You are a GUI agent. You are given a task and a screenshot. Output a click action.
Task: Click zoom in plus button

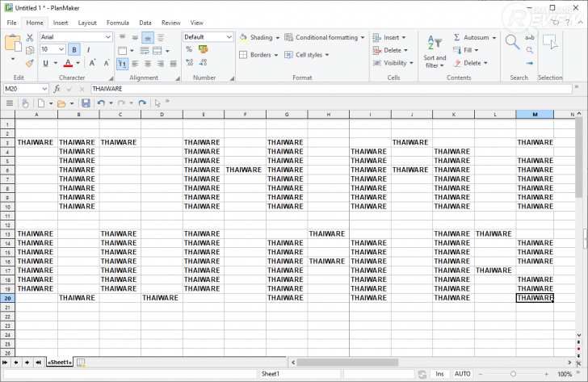[546, 374]
